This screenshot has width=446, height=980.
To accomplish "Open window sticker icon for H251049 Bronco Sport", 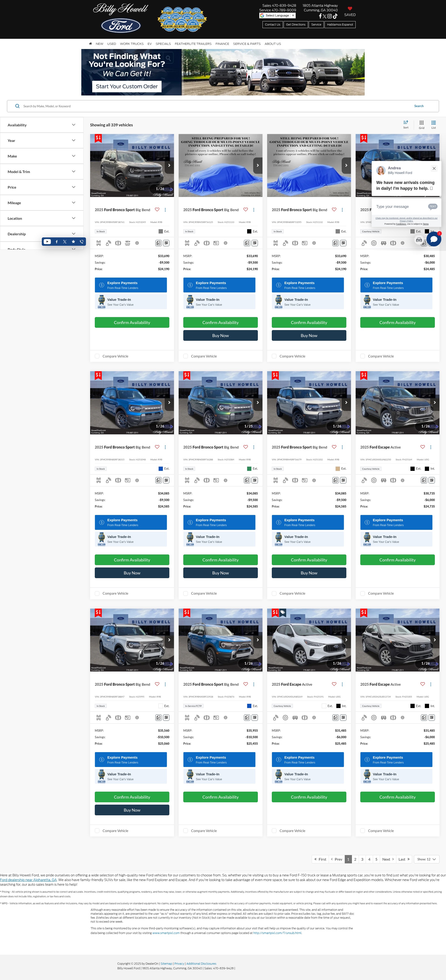I will (158, 243).
